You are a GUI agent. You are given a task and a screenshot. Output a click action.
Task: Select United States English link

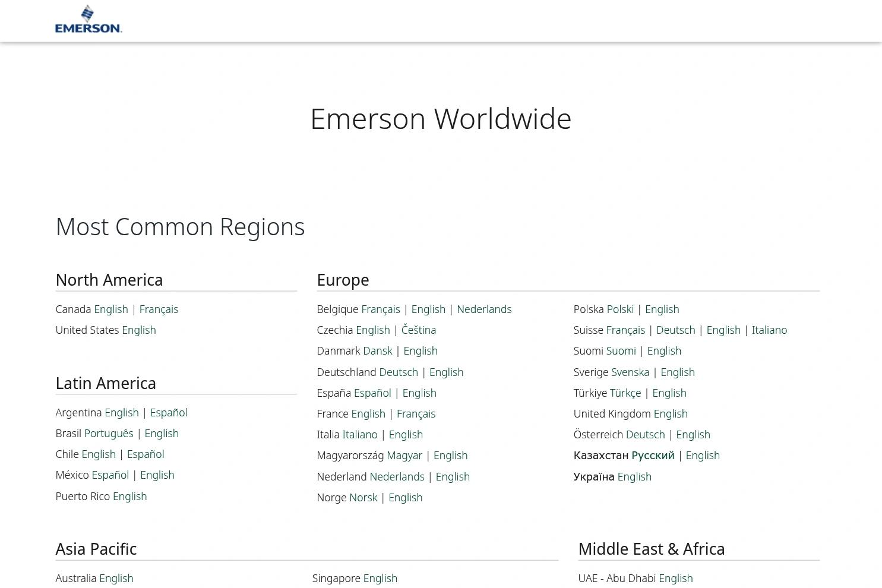[x=139, y=330]
